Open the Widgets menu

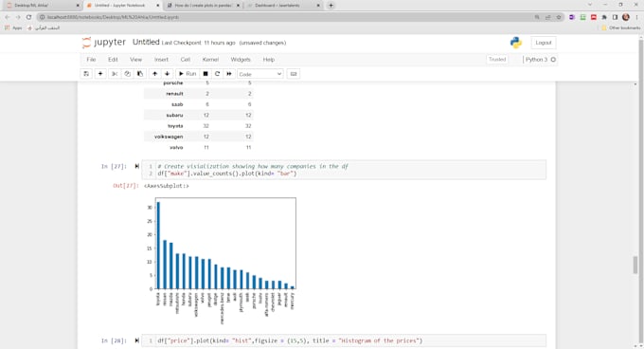241,60
